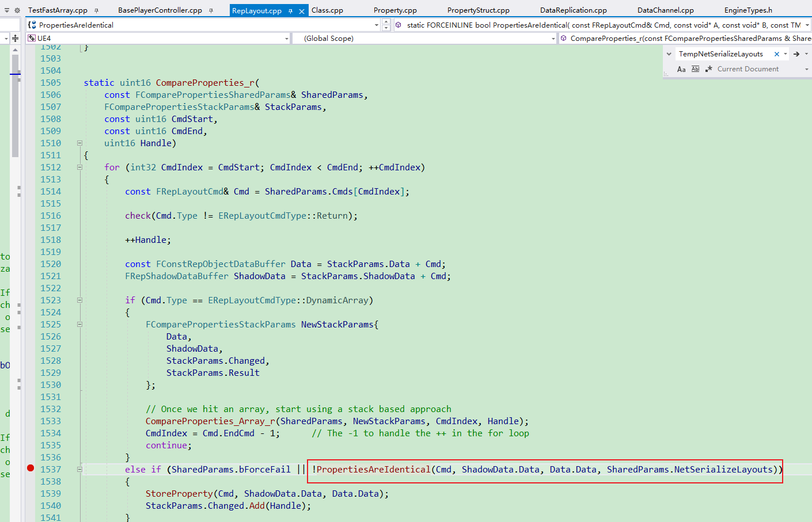Click the purple cube icon before static FORCEINLINE
812x522 pixels.
(399, 25)
